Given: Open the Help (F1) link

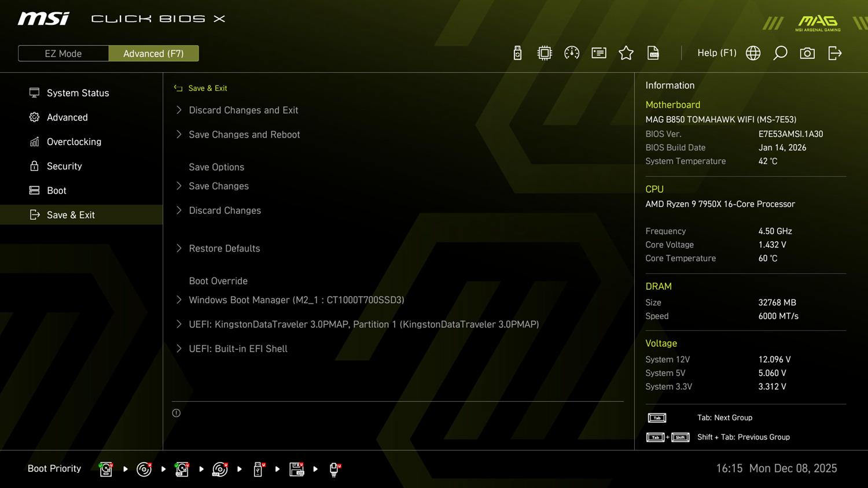Looking at the screenshot, I should (x=716, y=53).
